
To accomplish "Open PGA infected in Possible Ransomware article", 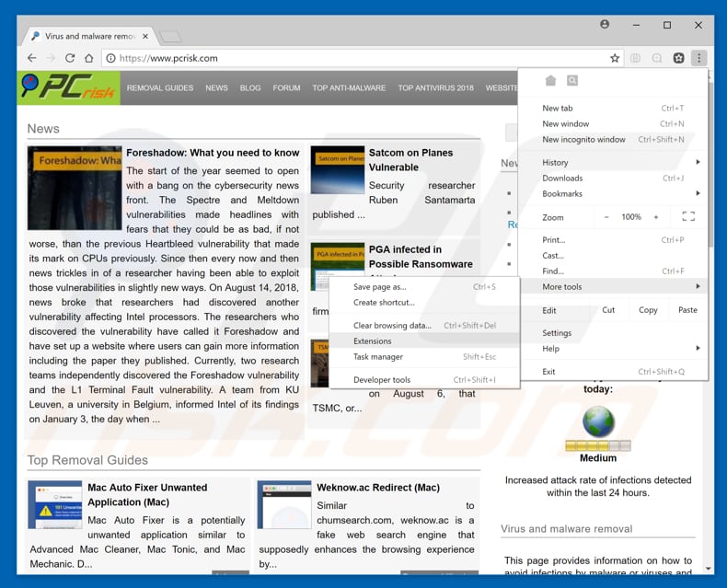I will point(421,257).
